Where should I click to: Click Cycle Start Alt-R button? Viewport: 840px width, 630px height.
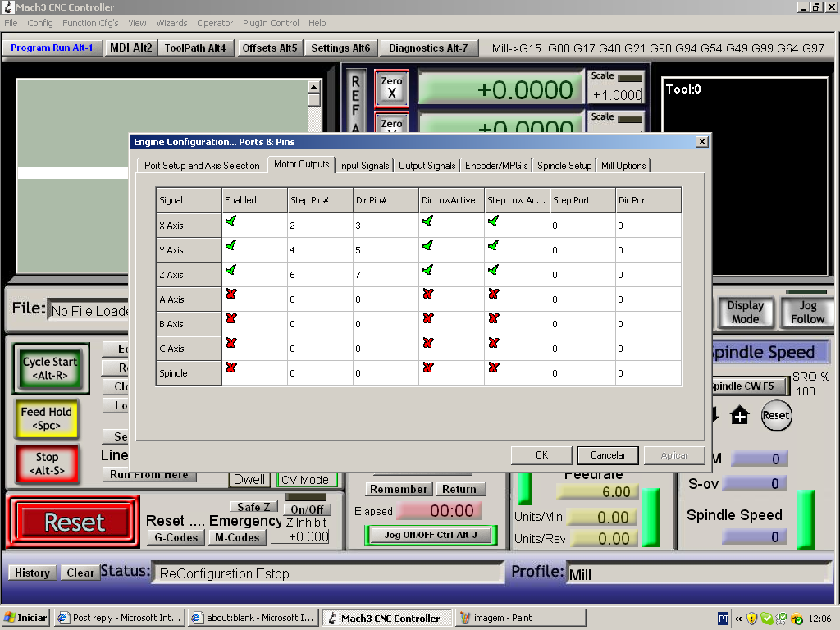tap(50, 368)
